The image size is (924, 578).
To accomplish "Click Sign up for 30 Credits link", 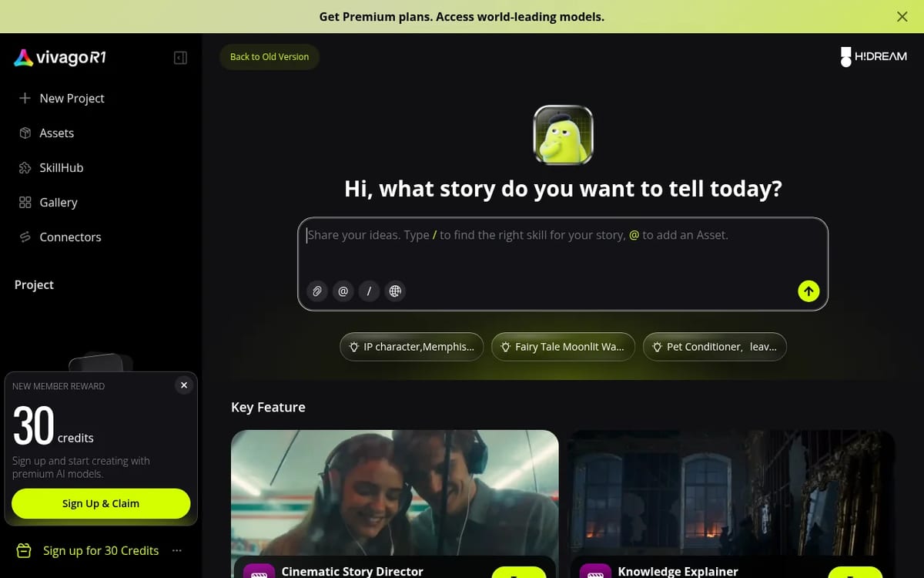I will (x=101, y=550).
